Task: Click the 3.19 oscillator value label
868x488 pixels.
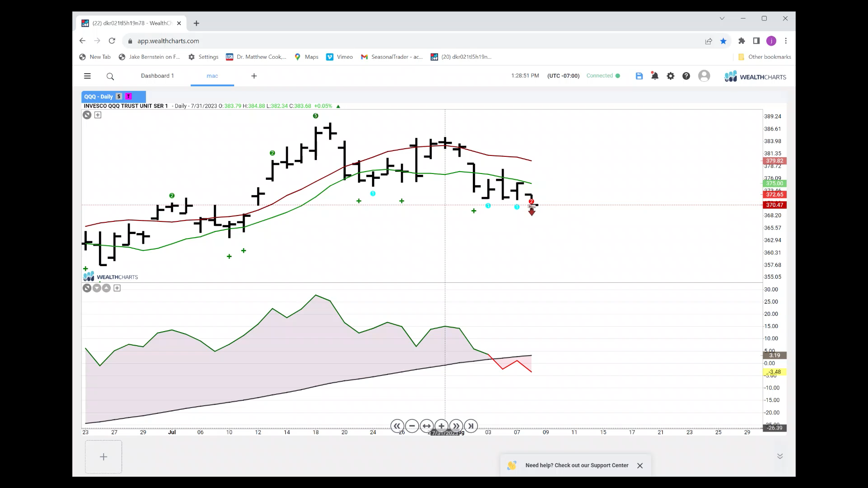Action: click(774, 355)
